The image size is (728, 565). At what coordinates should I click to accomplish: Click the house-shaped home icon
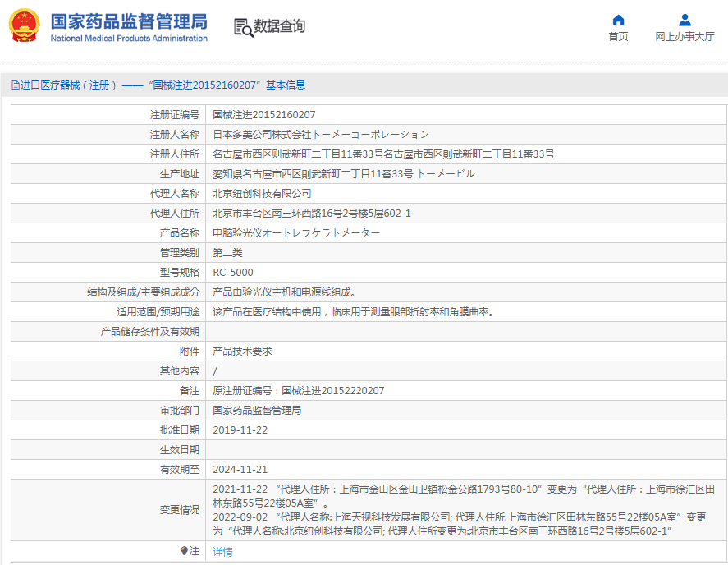coord(618,20)
